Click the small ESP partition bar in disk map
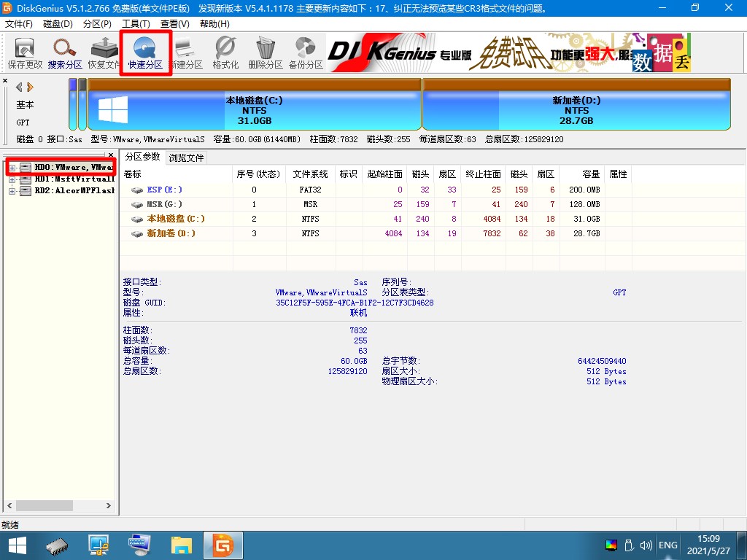 pyautogui.click(x=73, y=104)
